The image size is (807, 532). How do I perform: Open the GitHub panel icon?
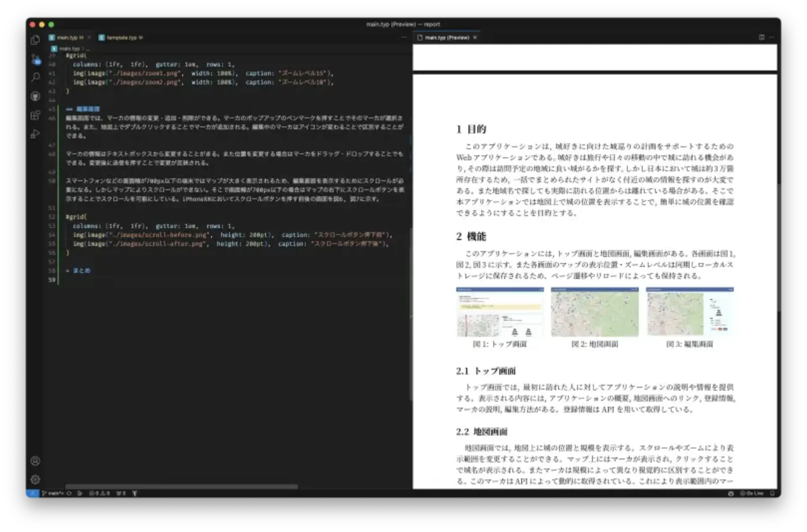tap(35, 96)
